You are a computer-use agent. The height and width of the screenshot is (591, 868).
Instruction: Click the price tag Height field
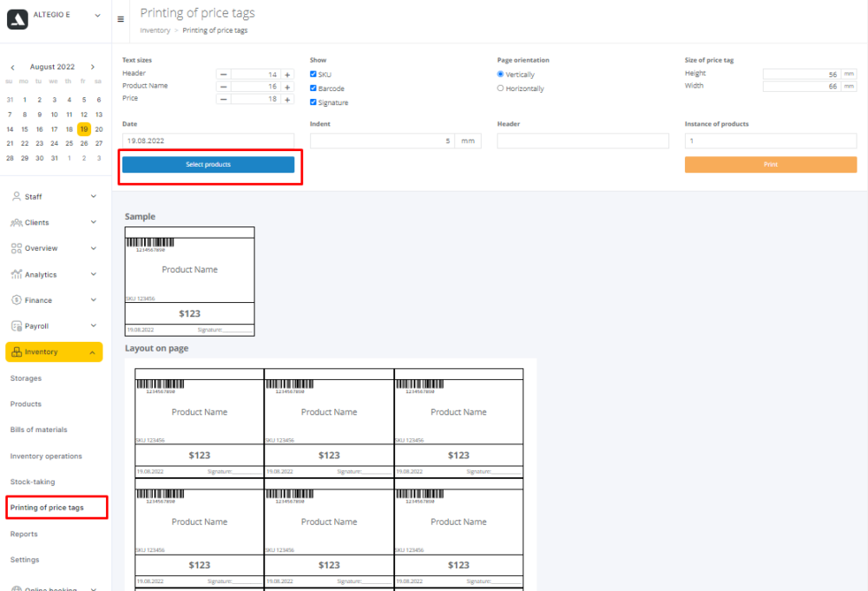pos(801,74)
